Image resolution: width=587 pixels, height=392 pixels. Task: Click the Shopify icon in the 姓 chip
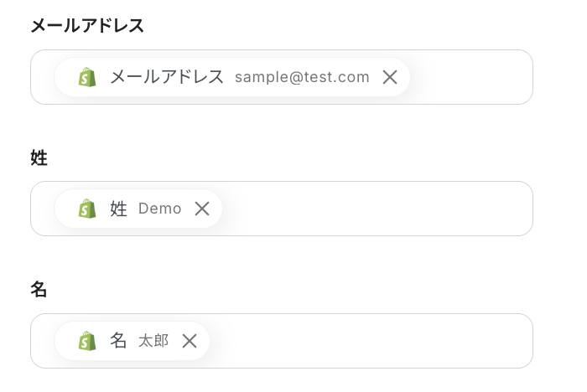pos(87,209)
